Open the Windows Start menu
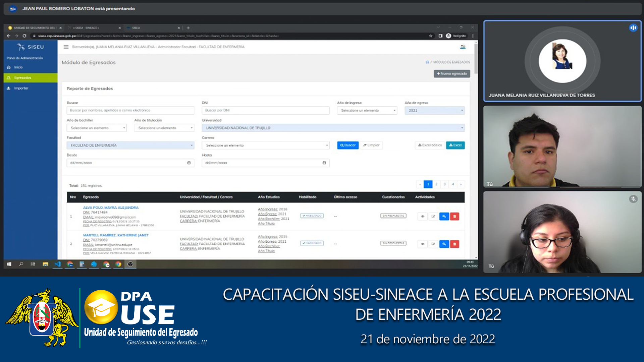644x362 pixels. (9, 264)
